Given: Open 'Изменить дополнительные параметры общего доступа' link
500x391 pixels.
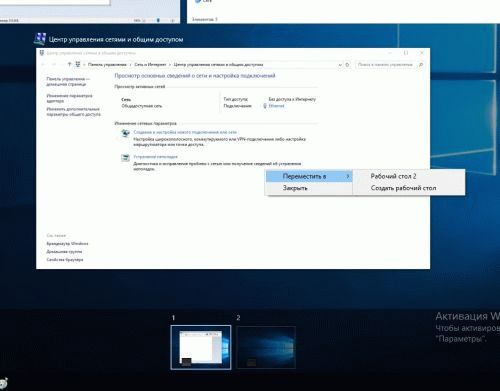Looking at the screenshot, I should pyautogui.click(x=73, y=112).
